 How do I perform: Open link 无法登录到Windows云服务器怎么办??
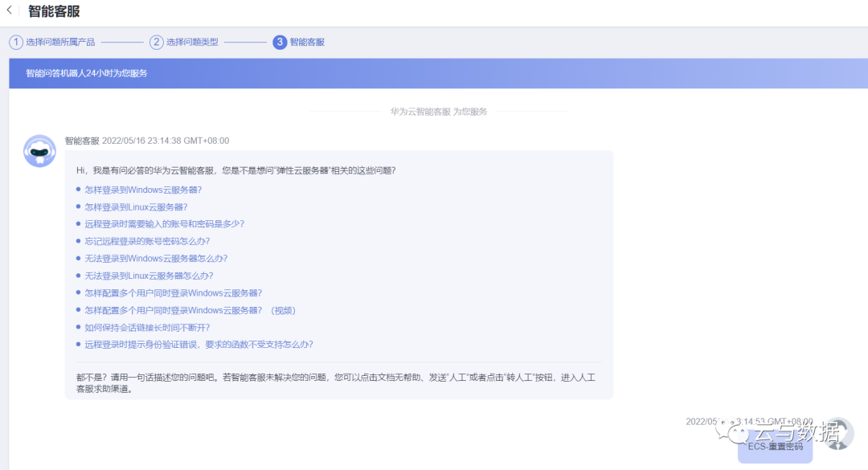coord(157,258)
